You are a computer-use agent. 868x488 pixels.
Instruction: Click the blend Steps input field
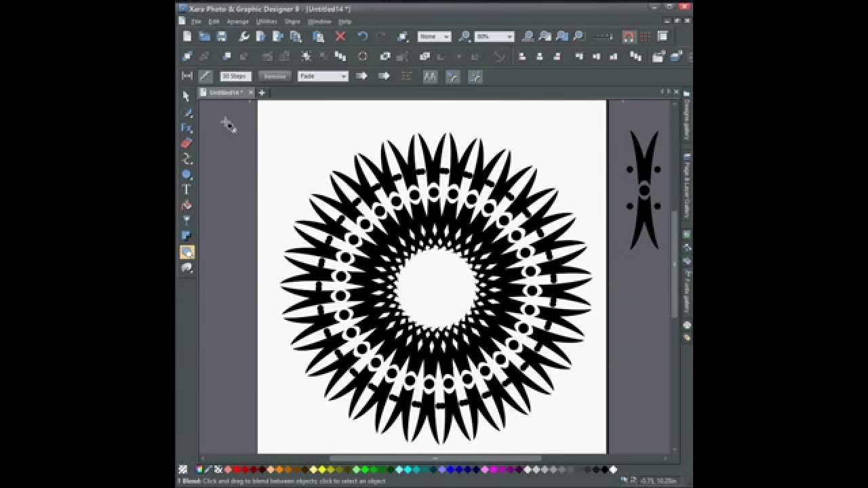235,77
